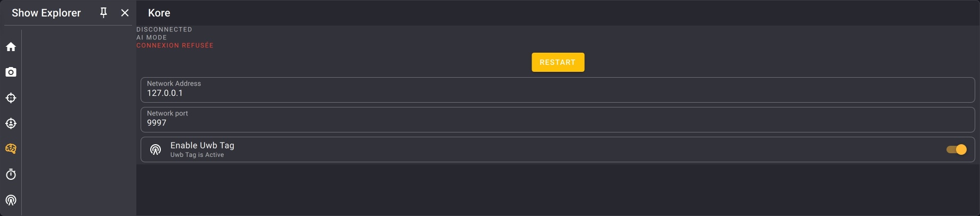Screen dimensions: 980x216
Task: Select the crosshair target icon in sidebar
Action: pos(11,98)
